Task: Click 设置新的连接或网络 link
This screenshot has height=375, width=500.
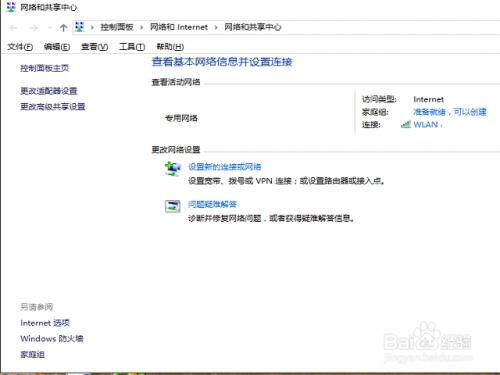Action: [x=225, y=167]
